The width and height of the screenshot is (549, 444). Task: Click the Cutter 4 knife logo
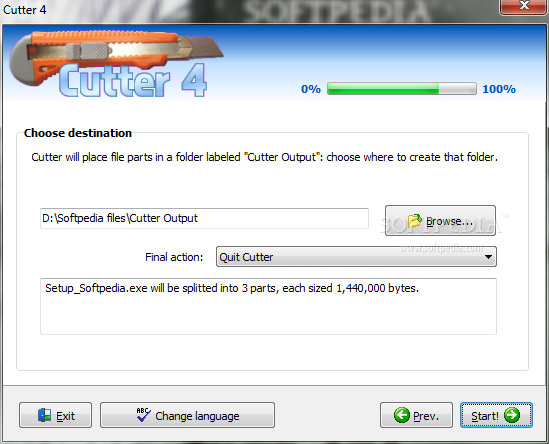coord(116,64)
